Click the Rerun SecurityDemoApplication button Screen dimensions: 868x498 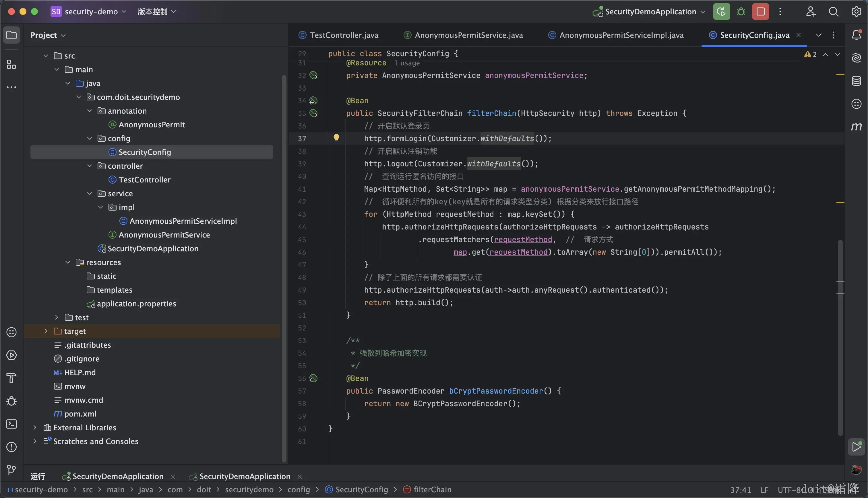click(721, 12)
